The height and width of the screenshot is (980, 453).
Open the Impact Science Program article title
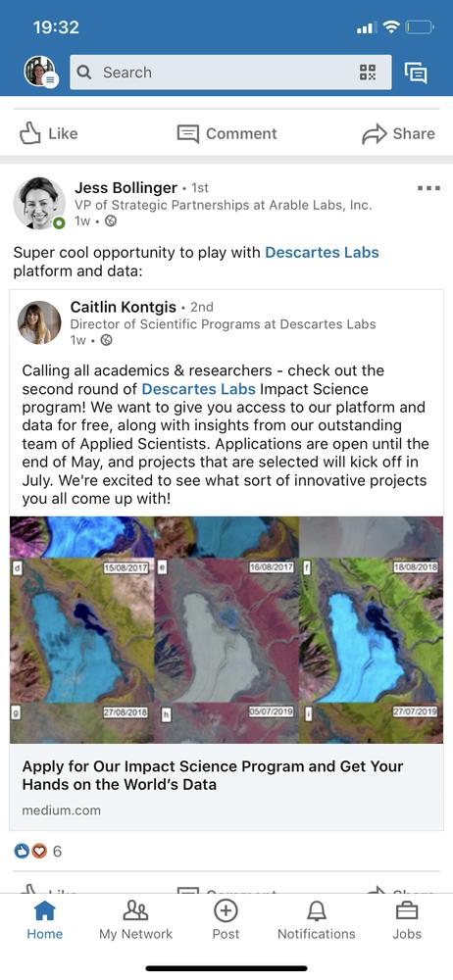(x=213, y=775)
